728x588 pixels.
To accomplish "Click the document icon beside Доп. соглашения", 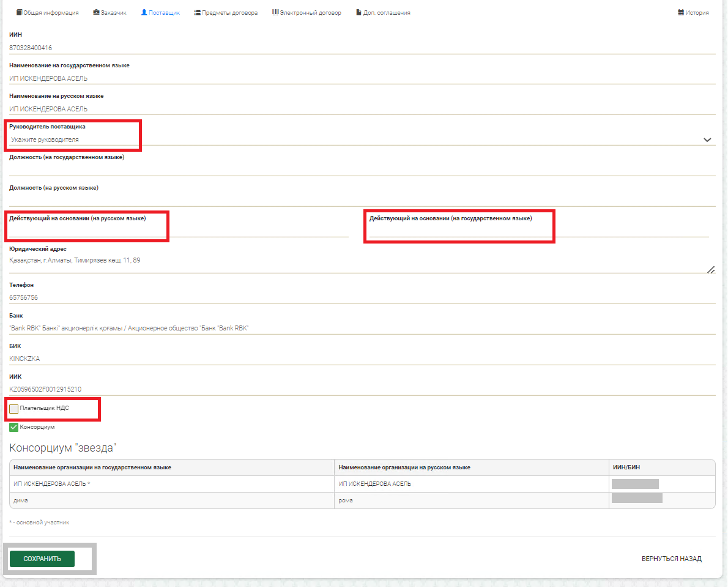I will [x=358, y=12].
